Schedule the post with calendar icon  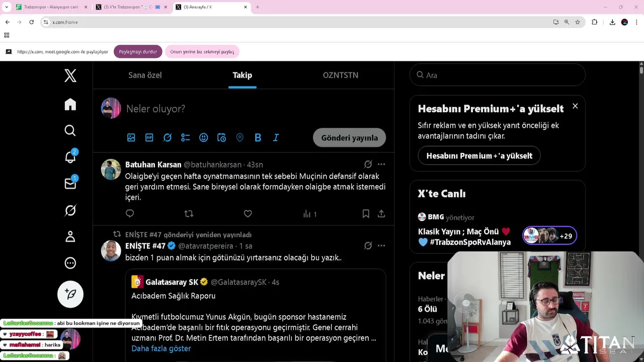click(222, 138)
